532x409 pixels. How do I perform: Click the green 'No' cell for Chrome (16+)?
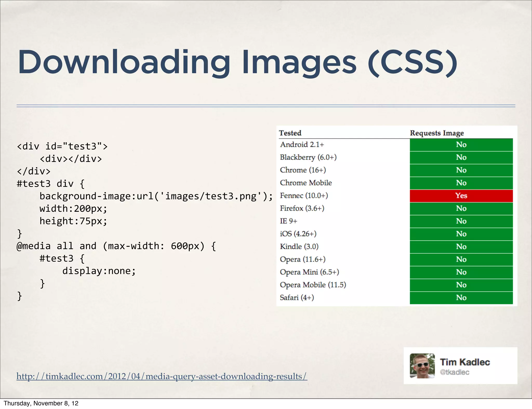(461, 170)
